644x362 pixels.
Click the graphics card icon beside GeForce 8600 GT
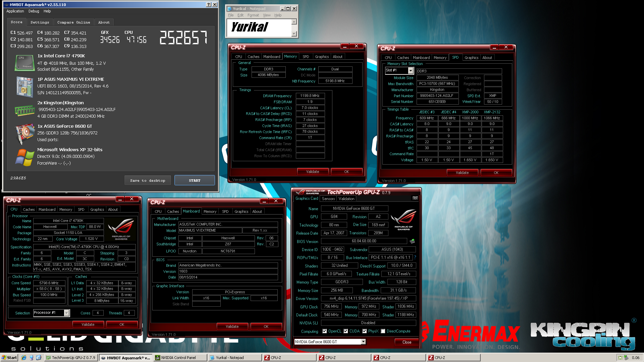tap(25, 133)
